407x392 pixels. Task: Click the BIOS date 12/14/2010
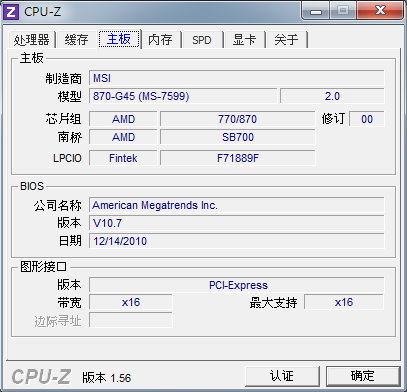(237, 241)
